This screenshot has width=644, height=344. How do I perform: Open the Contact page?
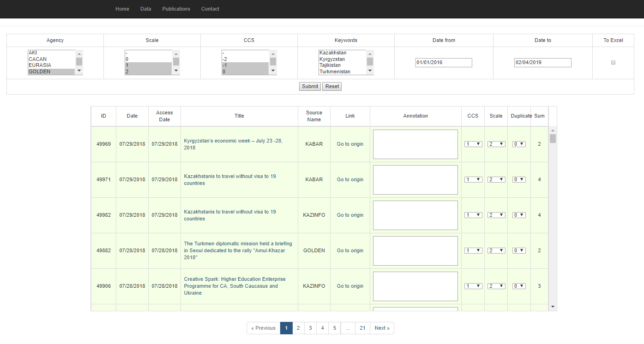pos(210,9)
